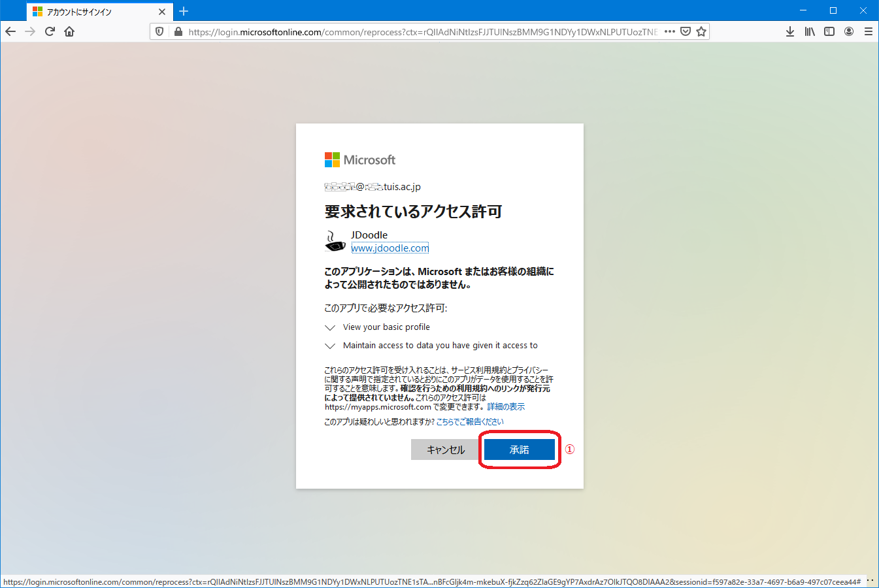The image size is (879, 588).
Task: Show tracking protection shield info
Action: 159,31
